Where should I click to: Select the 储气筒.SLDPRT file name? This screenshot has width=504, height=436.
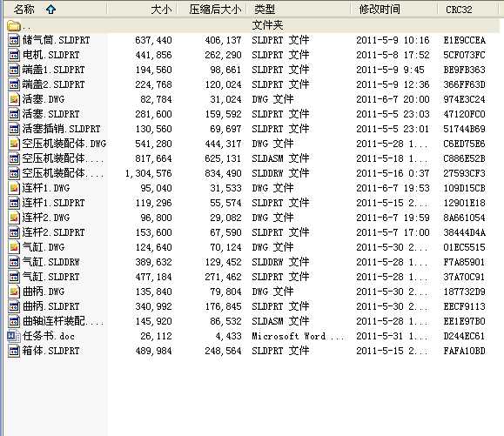[x=57, y=40]
